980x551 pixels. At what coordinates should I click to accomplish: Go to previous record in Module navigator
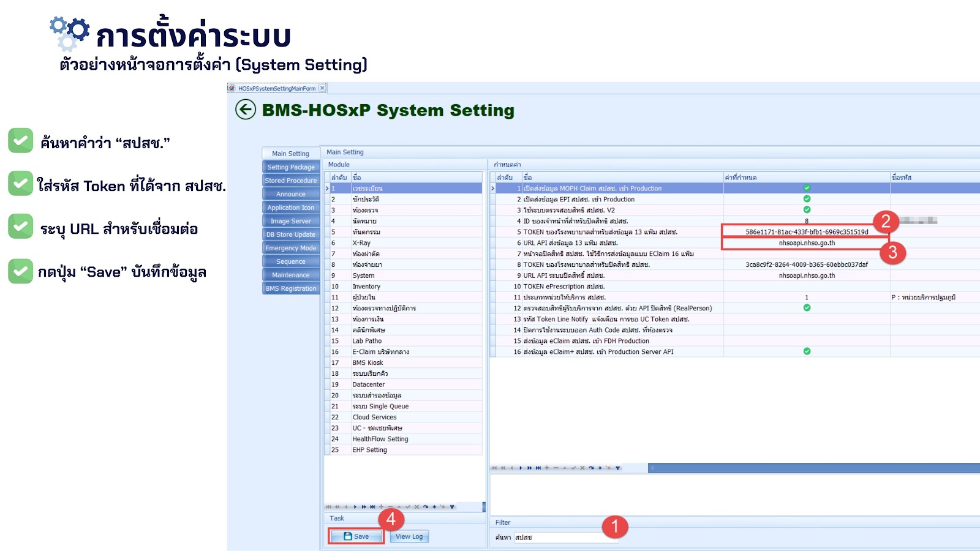[x=346, y=507]
